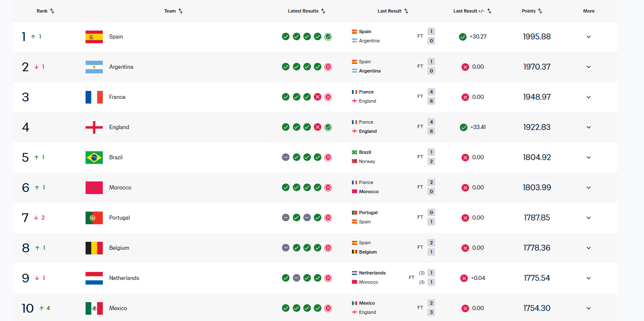The width and height of the screenshot is (644, 321).
Task: Click the sort arrows beside the Team header
Action: pyautogui.click(x=180, y=11)
